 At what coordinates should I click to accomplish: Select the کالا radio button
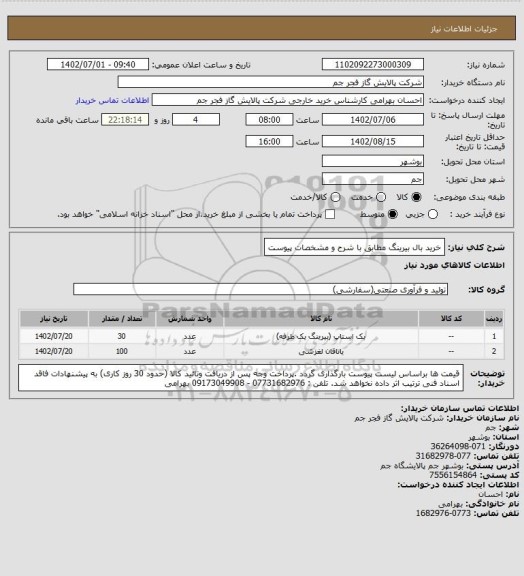416,197
